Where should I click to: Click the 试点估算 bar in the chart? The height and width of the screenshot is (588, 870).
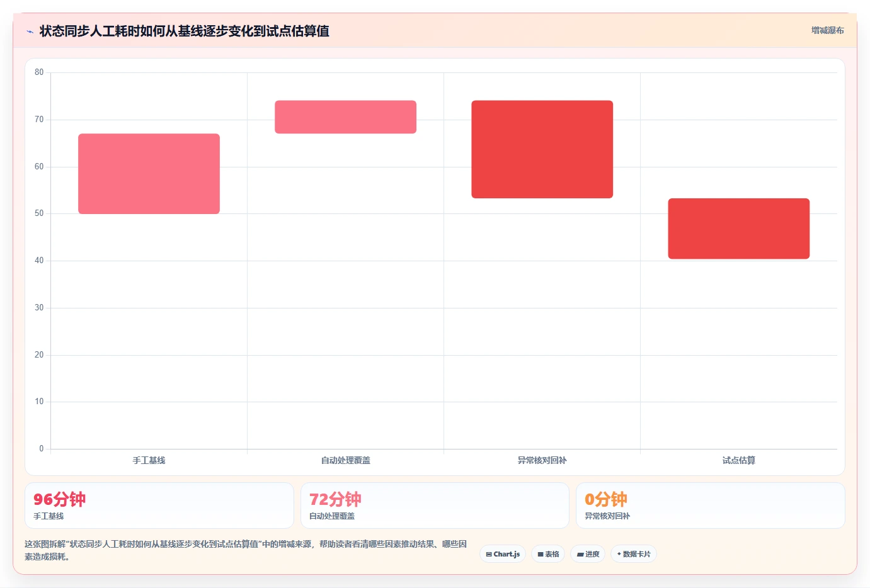coord(738,229)
